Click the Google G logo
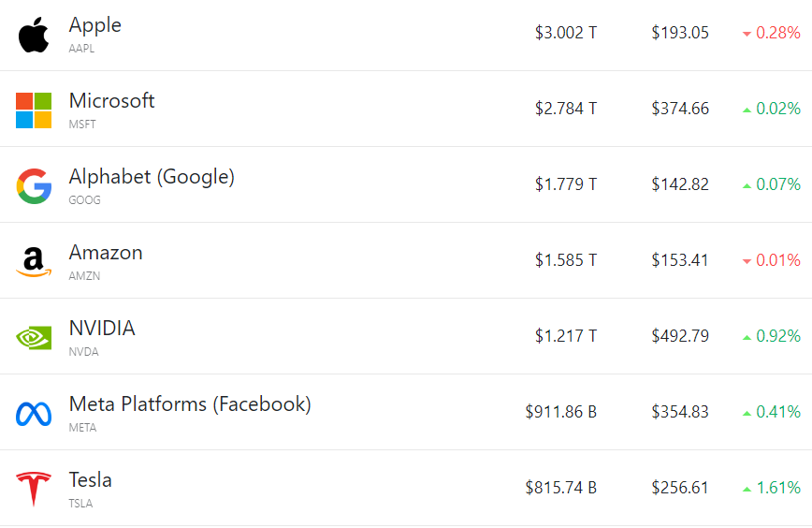Screen dimensions: 812x528 34,186
